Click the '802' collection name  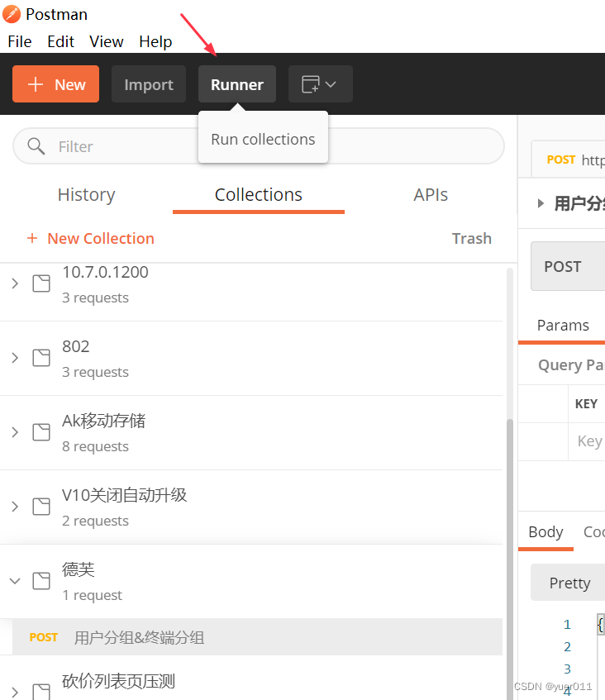76,346
